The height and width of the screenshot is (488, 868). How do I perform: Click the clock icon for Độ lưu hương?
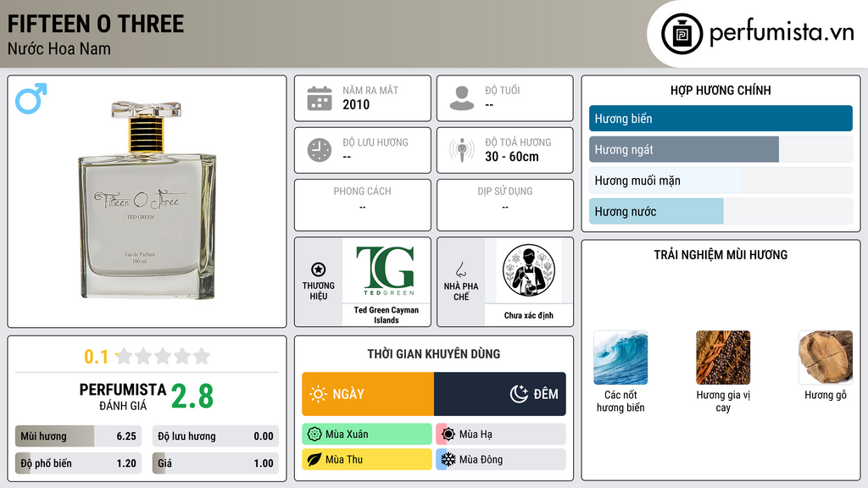click(320, 150)
